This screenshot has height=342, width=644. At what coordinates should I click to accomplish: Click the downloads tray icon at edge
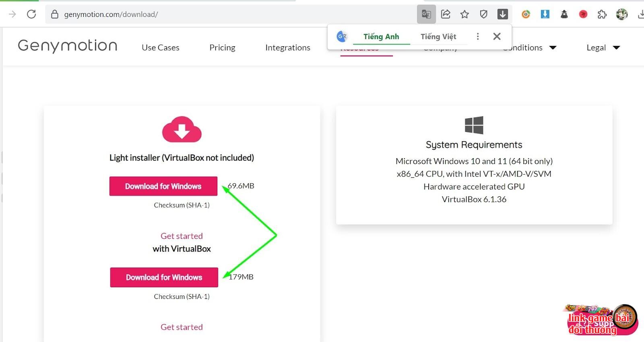click(641, 14)
